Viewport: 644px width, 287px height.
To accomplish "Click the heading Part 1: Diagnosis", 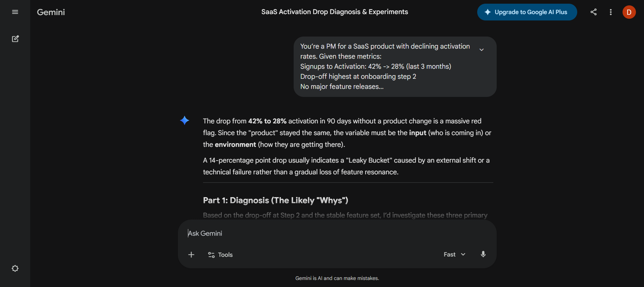I will click(x=276, y=200).
